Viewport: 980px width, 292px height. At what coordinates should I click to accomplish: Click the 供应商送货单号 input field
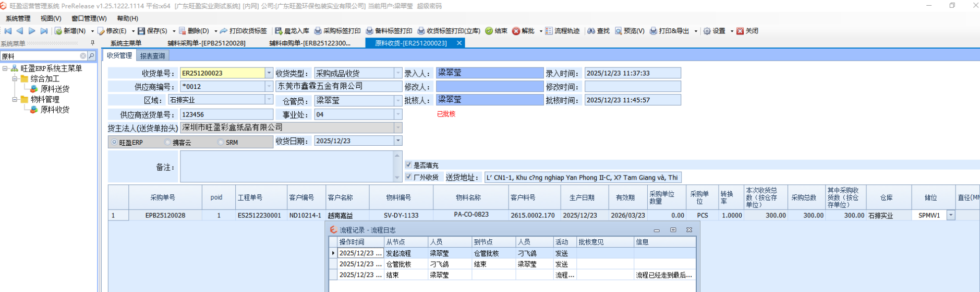coord(226,114)
